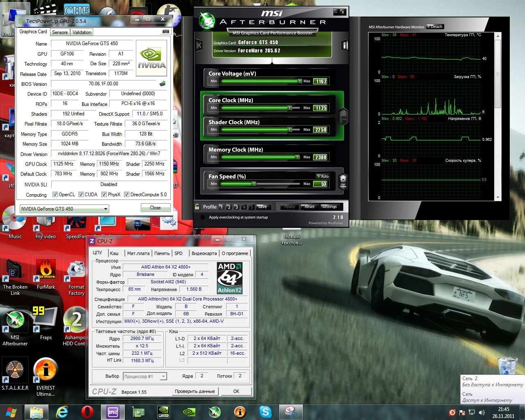Open the EVEREST Ultimate desktop icon

pos(46,377)
